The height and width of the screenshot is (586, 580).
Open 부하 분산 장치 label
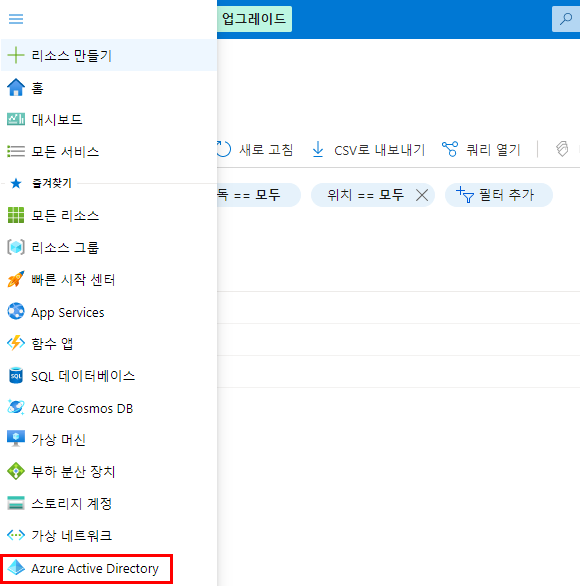click(73, 471)
